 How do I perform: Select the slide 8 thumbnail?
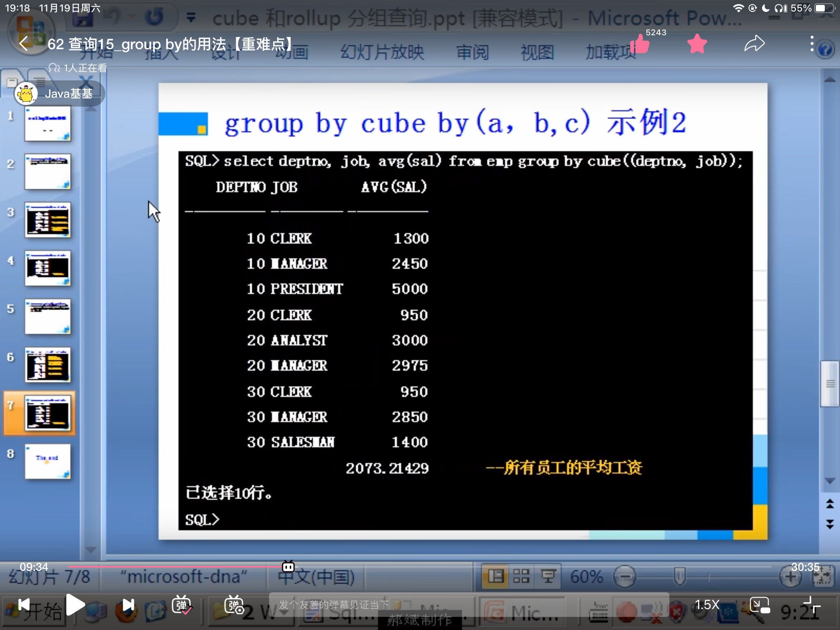tap(48, 462)
